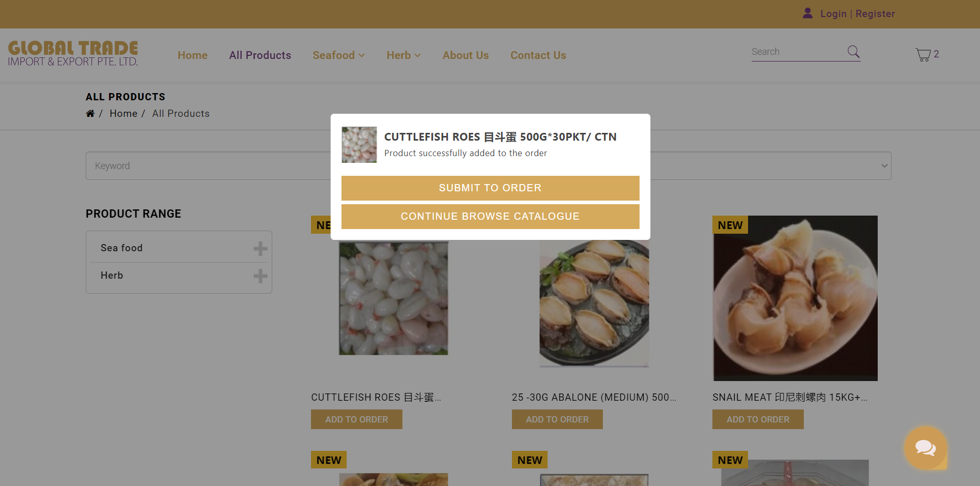Click the Global Trade logo
Screen dimensions: 980x486
[x=73, y=54]
